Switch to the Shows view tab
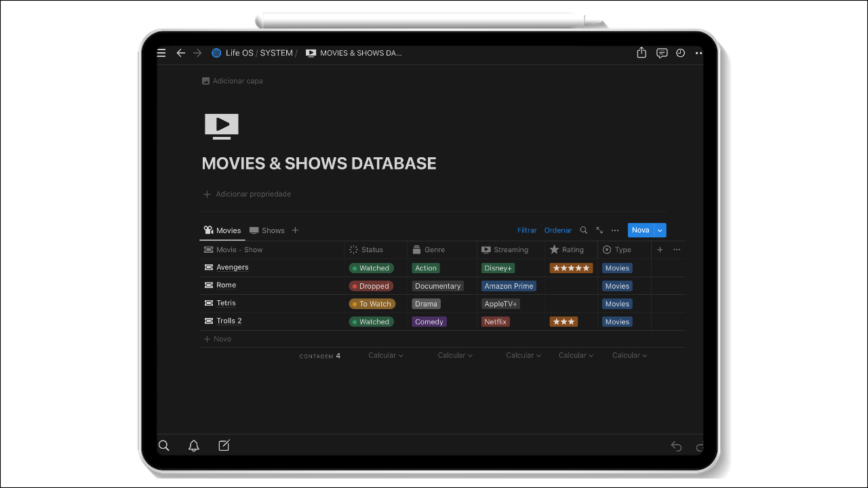Image resolution: width=868 pixels, height=488 pixels. coord(267,230)
